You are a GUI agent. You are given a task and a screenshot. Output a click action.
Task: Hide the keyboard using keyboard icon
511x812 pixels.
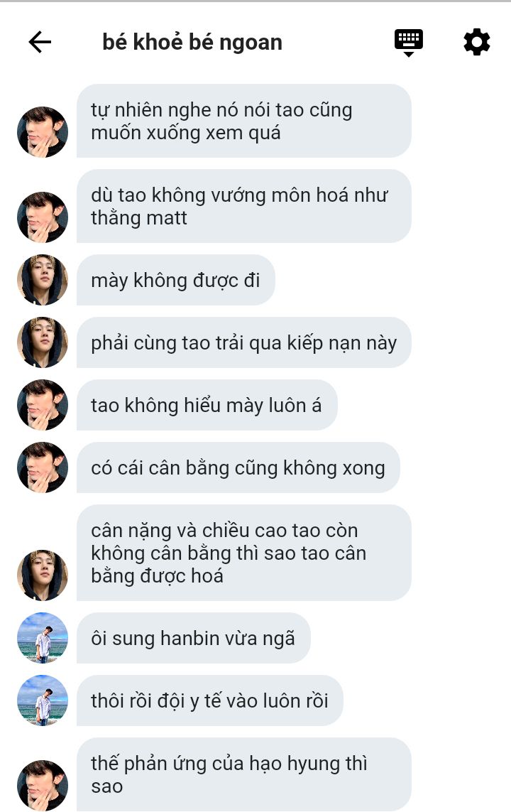point(409,43)
